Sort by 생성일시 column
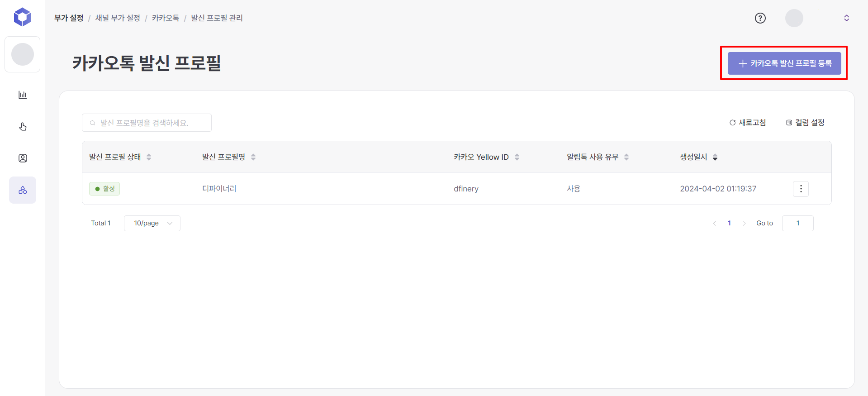868x396 pixels. click(x=715, y=157)
